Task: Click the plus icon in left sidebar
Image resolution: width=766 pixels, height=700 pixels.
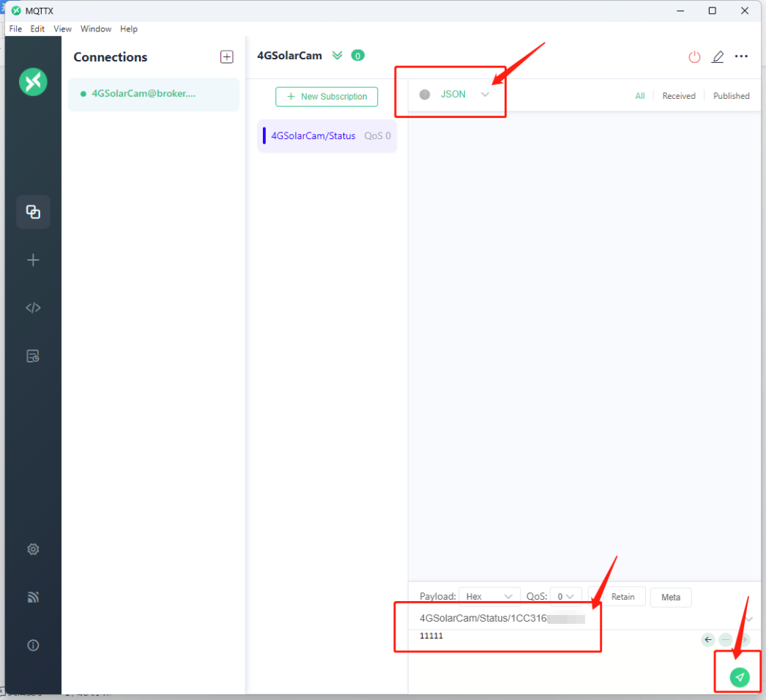Action: tap(33, 260)
